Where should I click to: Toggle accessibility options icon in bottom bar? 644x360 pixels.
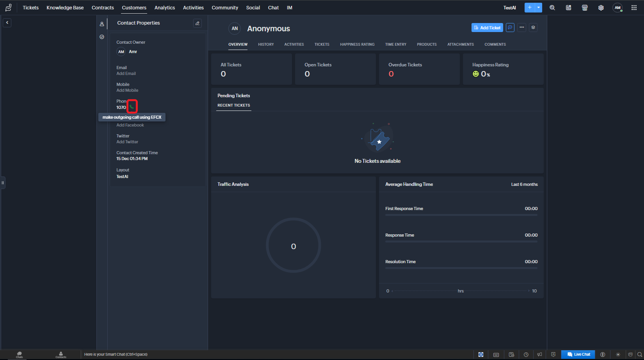pyautogui.click(x=603, y=355)
